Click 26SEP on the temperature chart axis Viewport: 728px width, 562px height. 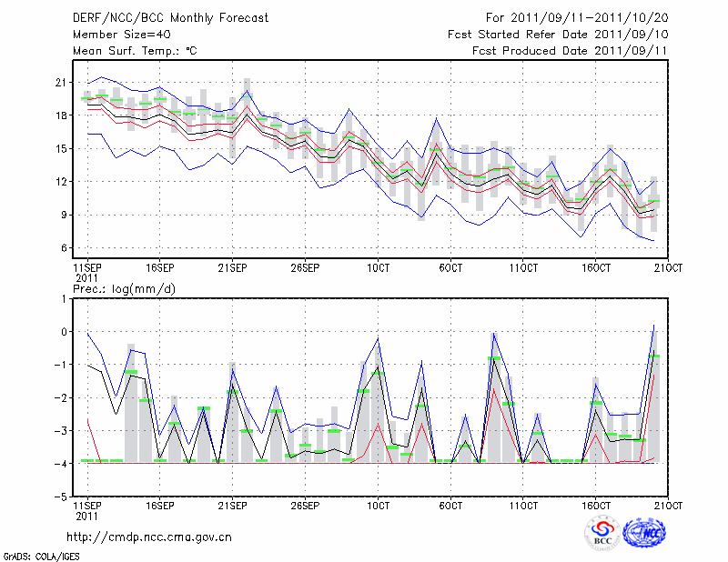(x=305, y=268)
